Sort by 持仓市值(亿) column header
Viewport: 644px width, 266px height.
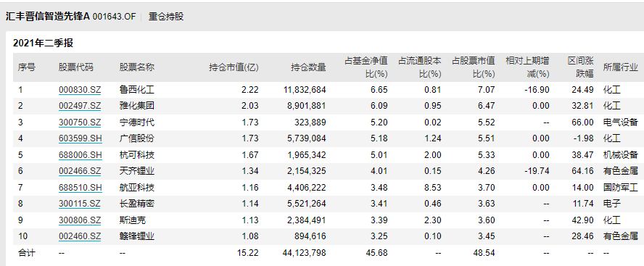click(234, 67)
